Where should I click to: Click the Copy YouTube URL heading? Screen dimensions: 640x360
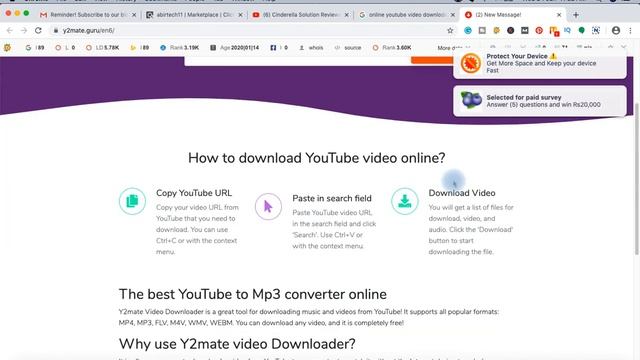coord(194,193)
